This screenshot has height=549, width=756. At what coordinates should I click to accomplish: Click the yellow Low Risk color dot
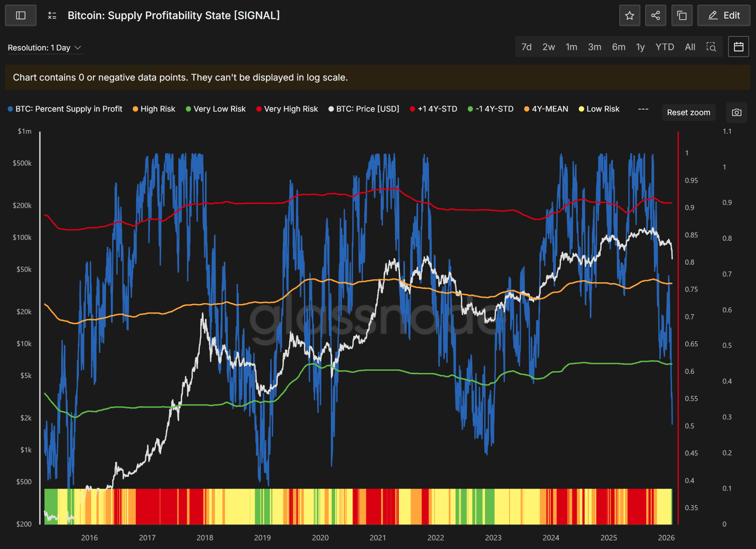[x=581, y=109]
